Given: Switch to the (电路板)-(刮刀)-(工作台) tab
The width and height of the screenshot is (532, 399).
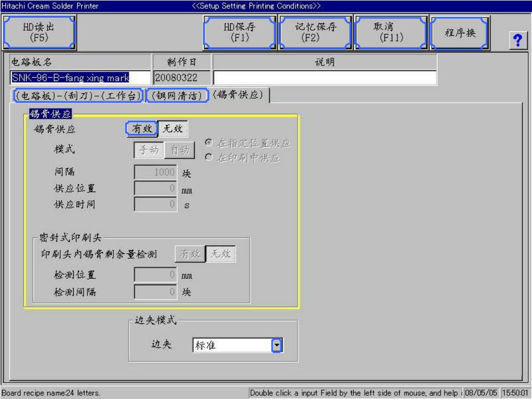Looking at the screenshot, I should (x=78, y=96).
